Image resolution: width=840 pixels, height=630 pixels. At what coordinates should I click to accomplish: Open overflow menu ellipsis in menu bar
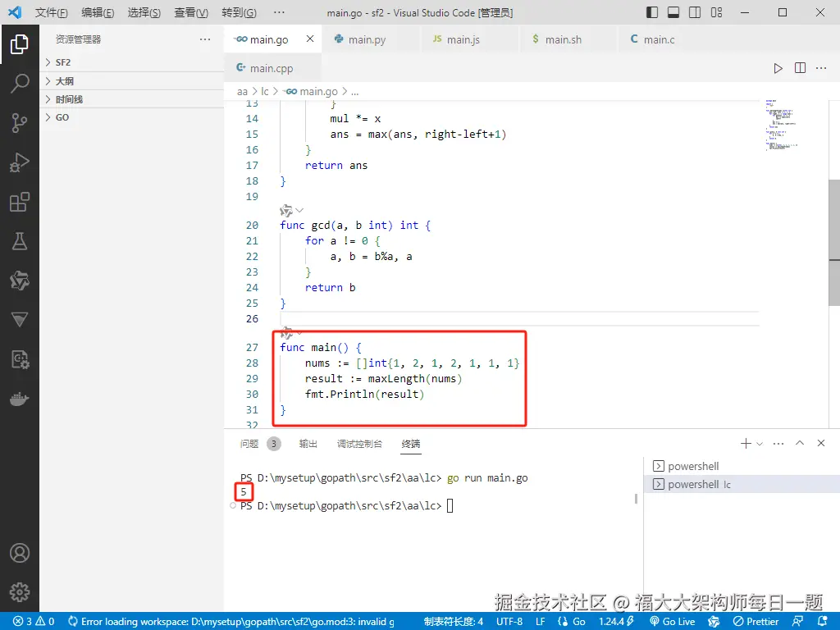click(279, 12)
